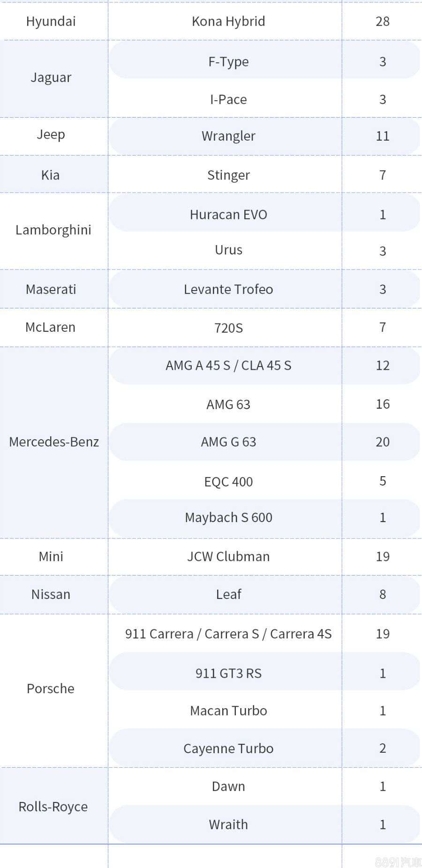Select the Lamborghini brand label
The image size is (422, 868).
[53, 230]
